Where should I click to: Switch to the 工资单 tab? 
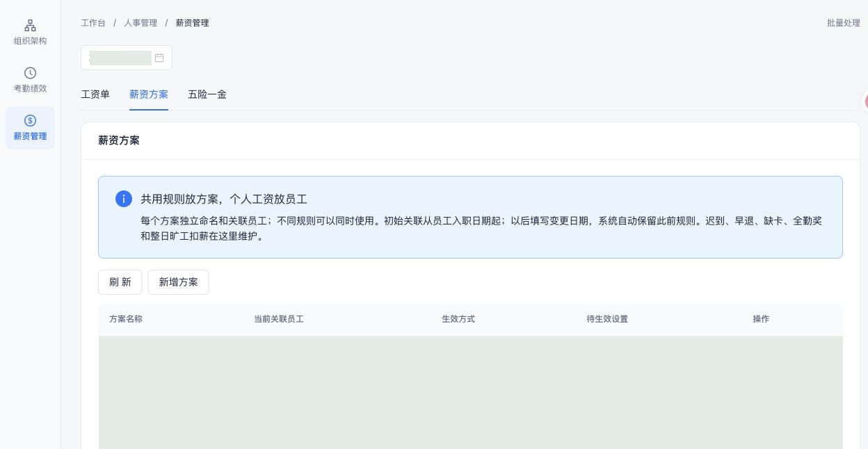[95, 95]
